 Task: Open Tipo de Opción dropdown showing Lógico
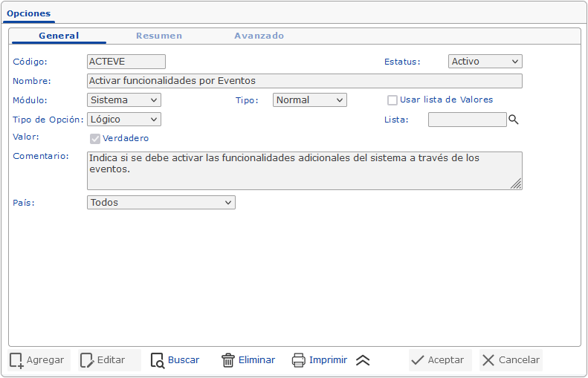tap(124, 119)
